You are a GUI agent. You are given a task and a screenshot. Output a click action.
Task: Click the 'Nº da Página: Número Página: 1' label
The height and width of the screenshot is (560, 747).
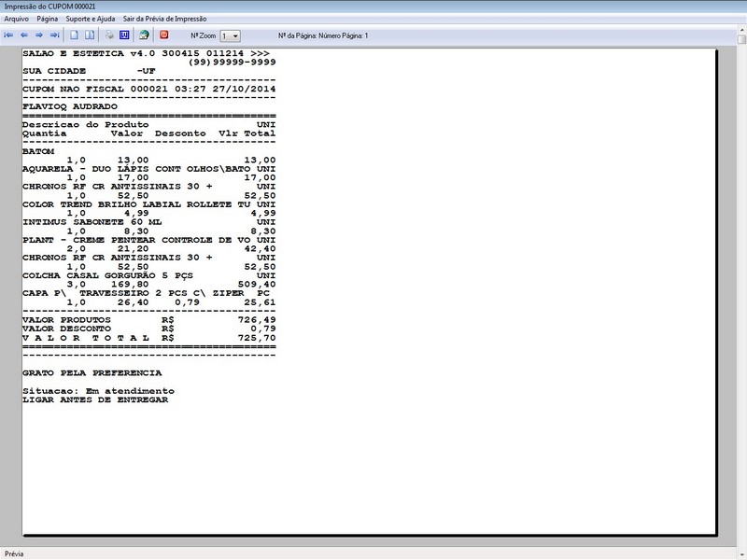(x=323, y=35)
